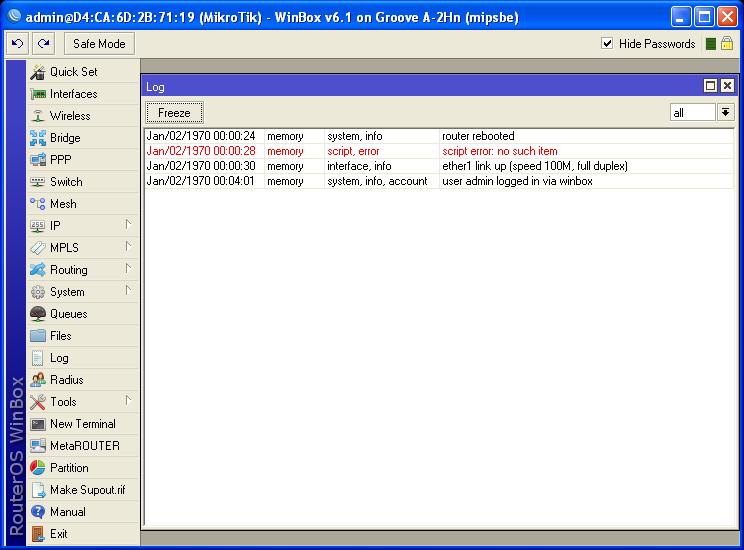Toggle Safe Mode button
The image size is (744, 550).
pyautogui.click(x=99, y=44)
